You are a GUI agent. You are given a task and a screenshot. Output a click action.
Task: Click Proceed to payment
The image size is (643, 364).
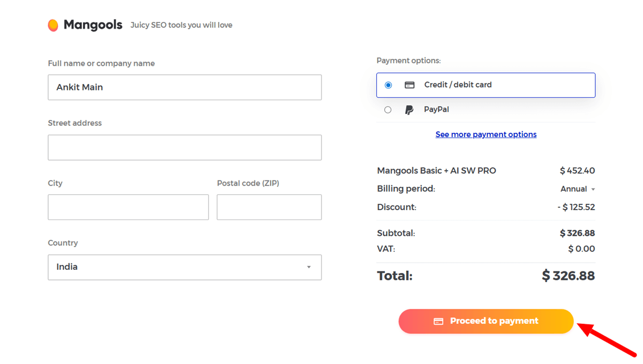pyautogui.click(x=485, y=321)
